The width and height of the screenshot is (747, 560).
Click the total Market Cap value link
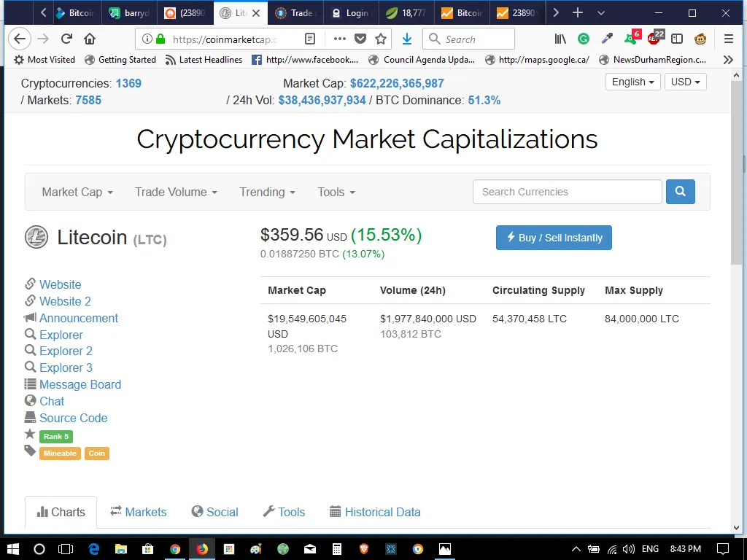[397, 83]
